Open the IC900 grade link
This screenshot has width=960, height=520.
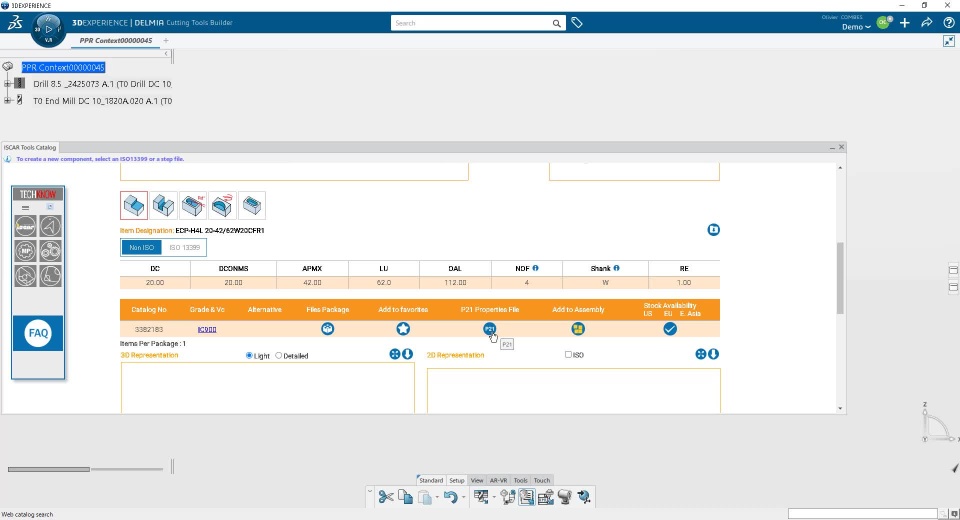tap(207, 330)
